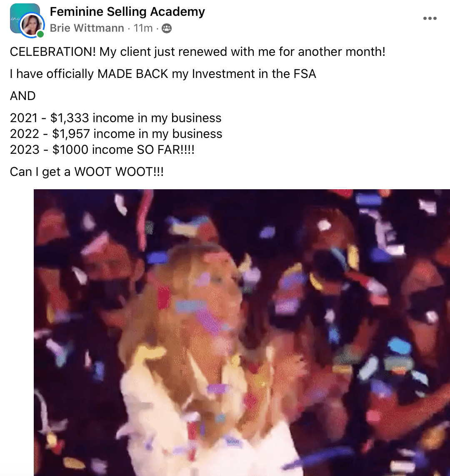
Task: Visit Brie Wittmann's profile name link
Action: point(87,28)
